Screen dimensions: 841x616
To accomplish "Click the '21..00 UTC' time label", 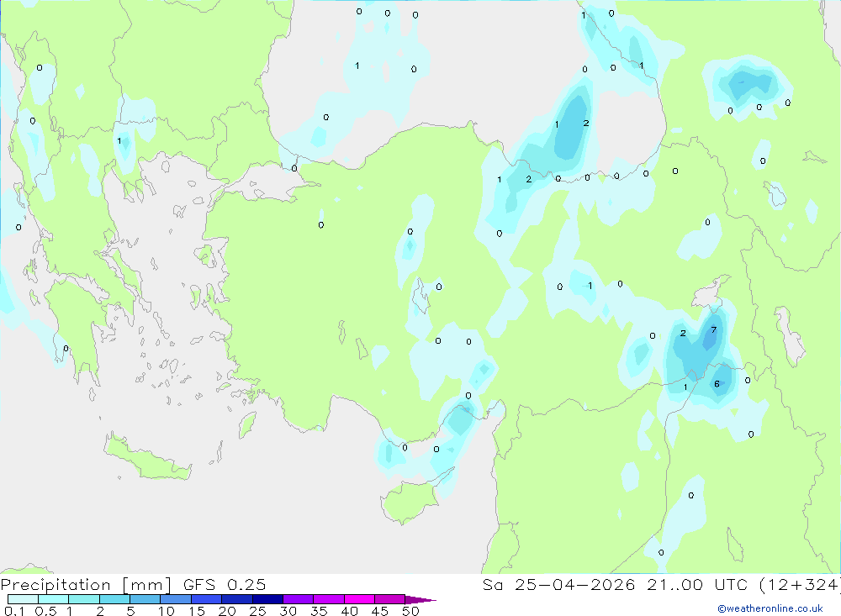I will tap(697, 585).
